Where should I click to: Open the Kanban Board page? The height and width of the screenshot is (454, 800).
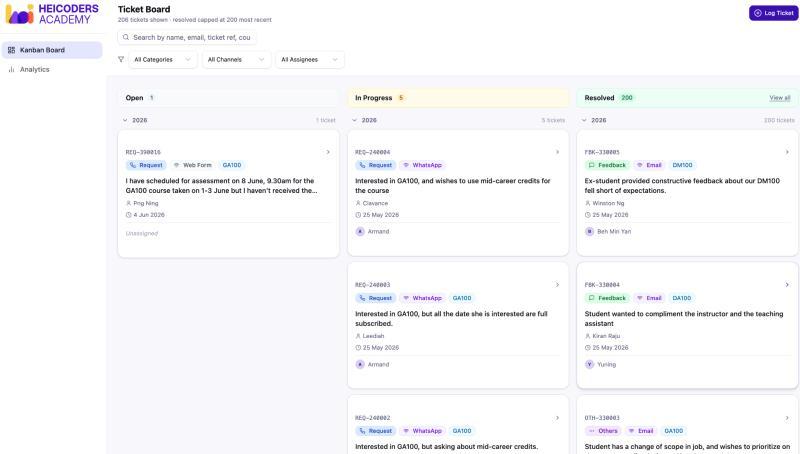(52, 50)
